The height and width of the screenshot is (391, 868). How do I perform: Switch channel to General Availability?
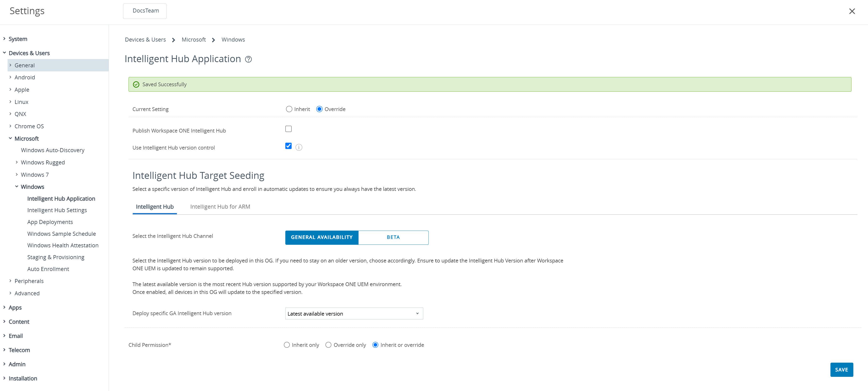click(x=322, y=238)
